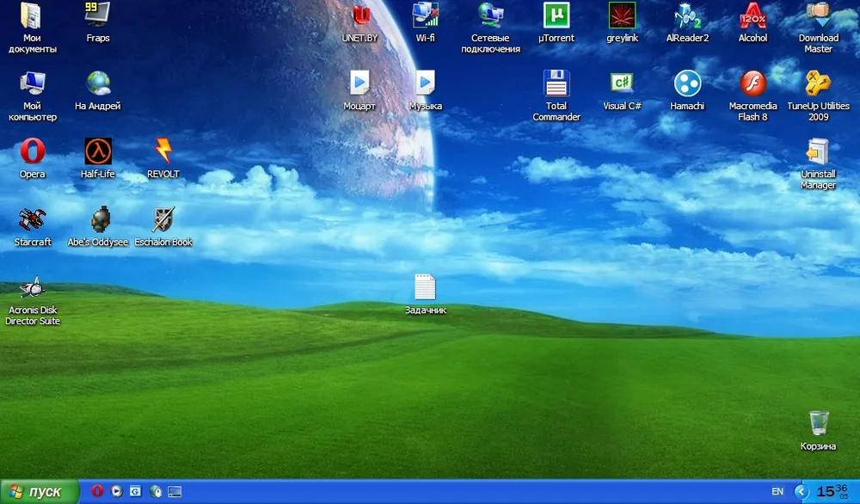Click the Задачник text file

[425, 288]
